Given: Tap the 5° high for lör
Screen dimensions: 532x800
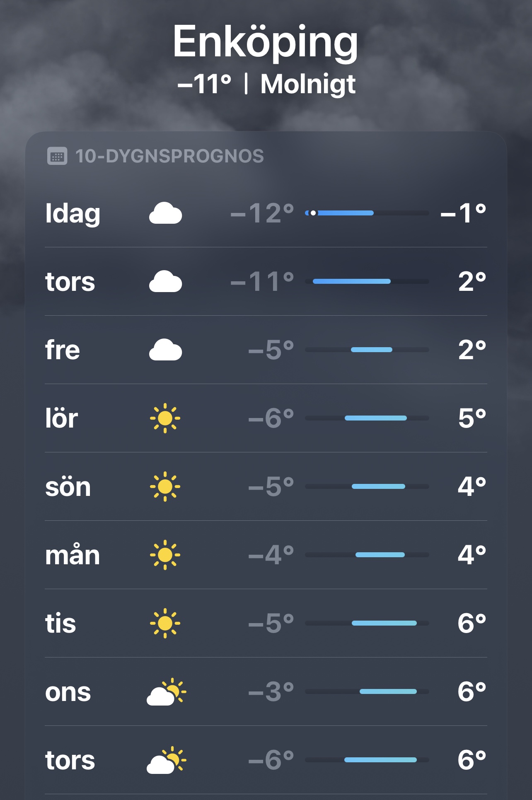Looking at the screenshot, I should tap(472, 418).
